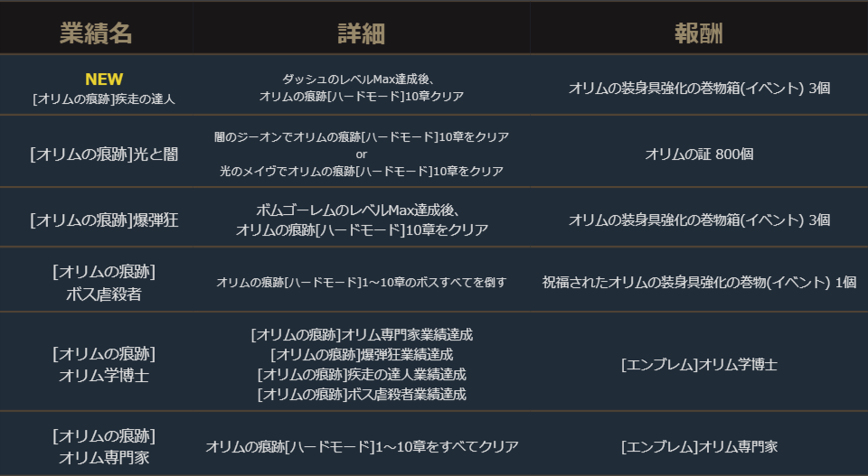The width and height of the screenshot is (868, 476).
Task: Click the 詳細 column header
Action: click(x=361, y=33)
